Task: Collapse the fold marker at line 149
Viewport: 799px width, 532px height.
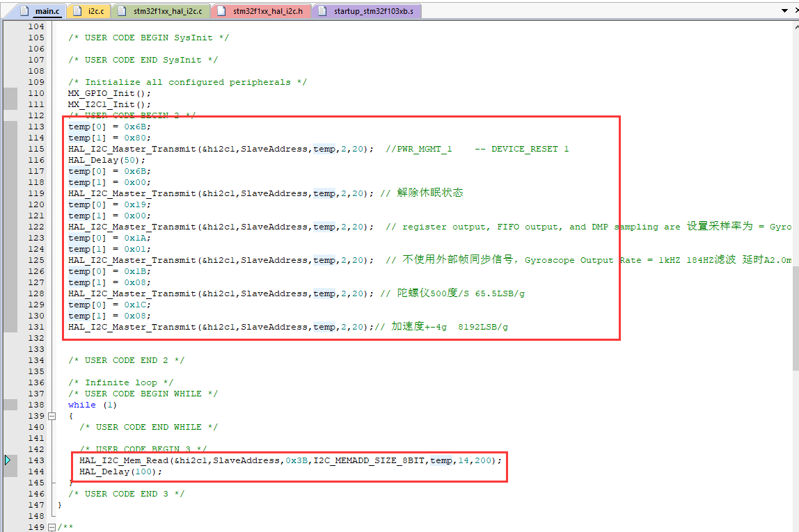Action: (x=52, y=528)
